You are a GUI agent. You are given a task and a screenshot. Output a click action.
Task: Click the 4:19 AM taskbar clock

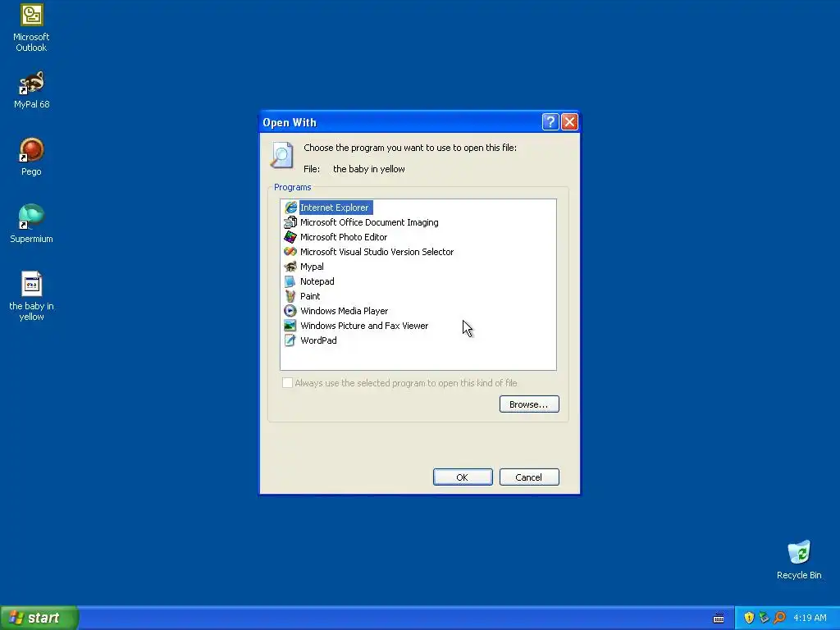pyautogui.click(x=810, y=618)
